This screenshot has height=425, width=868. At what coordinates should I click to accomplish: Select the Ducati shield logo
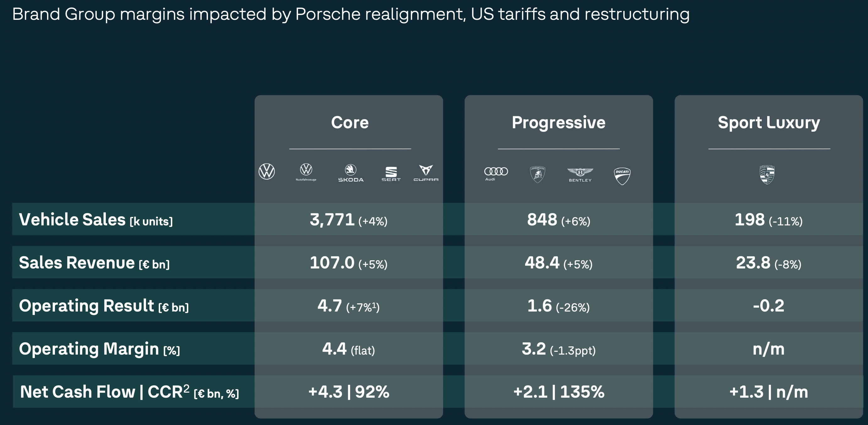tap(622, 176)
